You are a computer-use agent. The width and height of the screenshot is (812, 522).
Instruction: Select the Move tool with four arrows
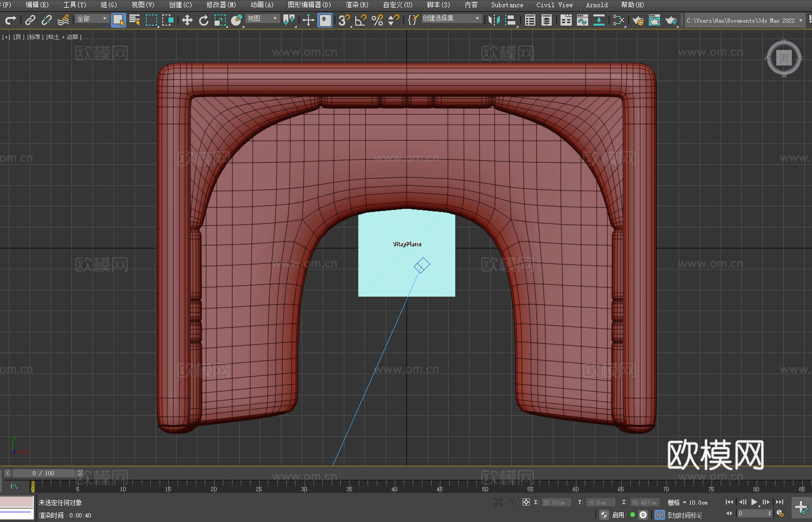(187, 20)
